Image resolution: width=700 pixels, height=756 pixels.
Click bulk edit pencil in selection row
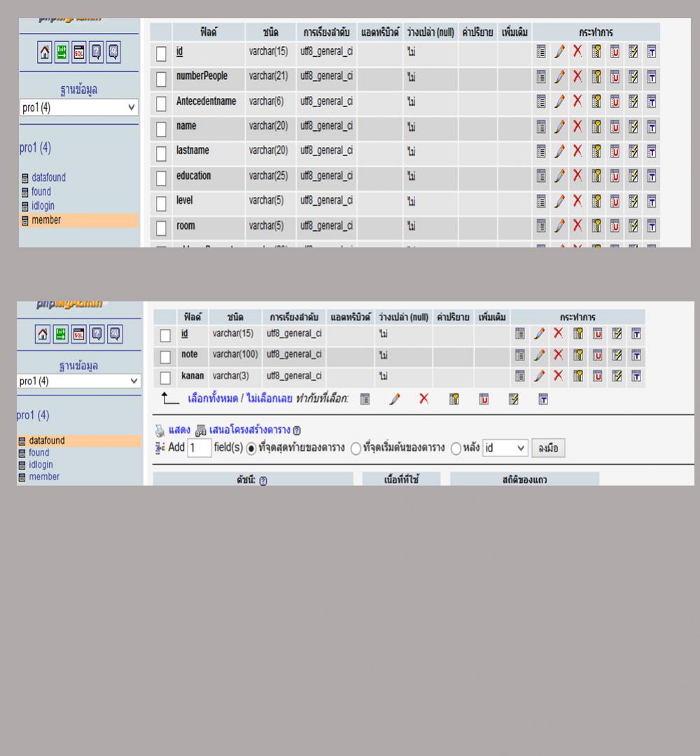[x=394, y=399]
